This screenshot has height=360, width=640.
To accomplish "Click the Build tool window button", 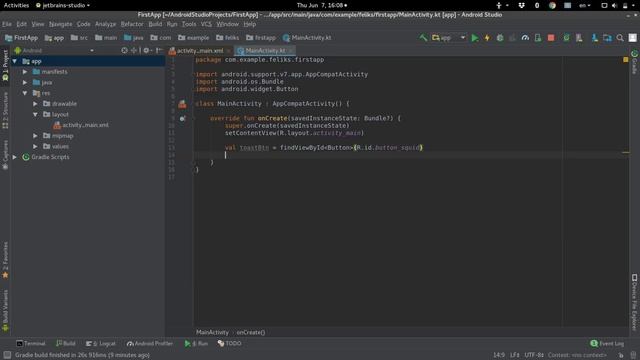I will click(x=65, y=344).
